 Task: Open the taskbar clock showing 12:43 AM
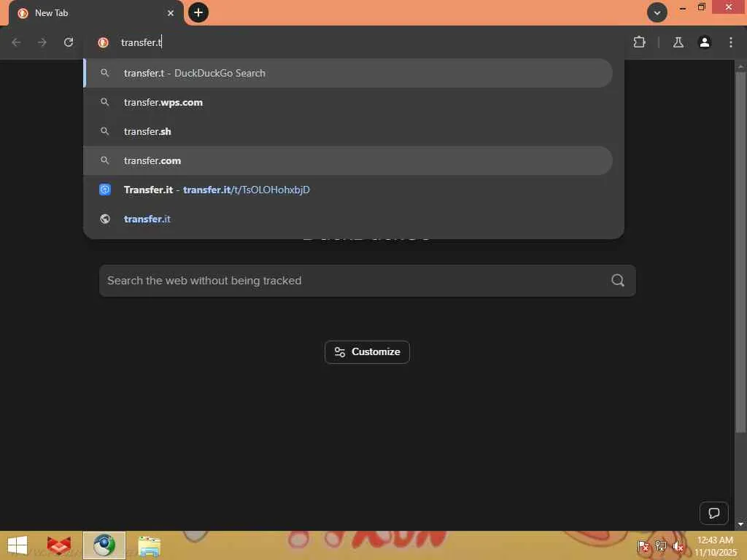[x=715, y=546]
